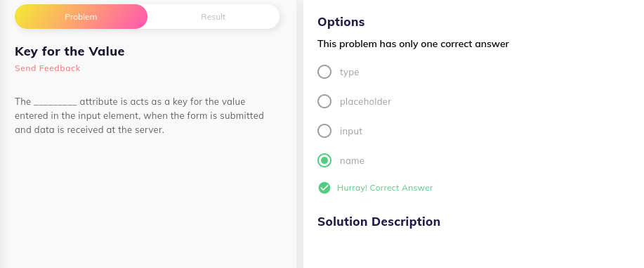The width and height of the screenshot is (644, 268).
Task: Click the Solution Description heading
Action: [379, 222]
